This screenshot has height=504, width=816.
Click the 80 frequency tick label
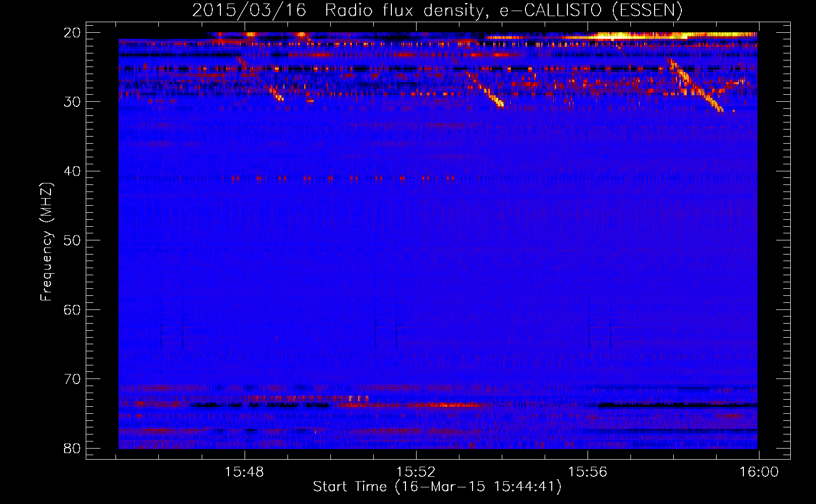[72, 448]
